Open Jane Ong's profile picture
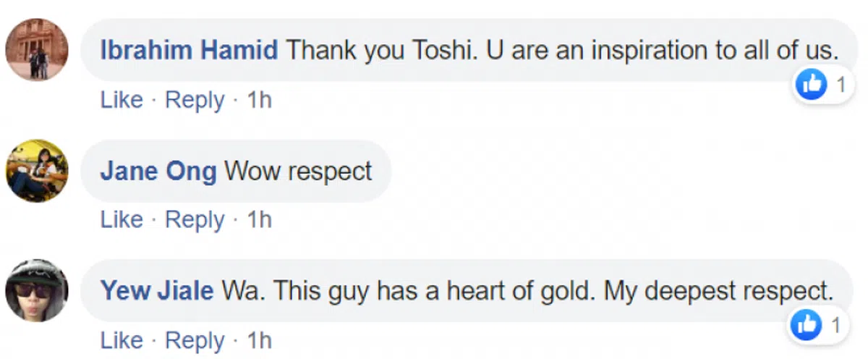 coord(37,171)
